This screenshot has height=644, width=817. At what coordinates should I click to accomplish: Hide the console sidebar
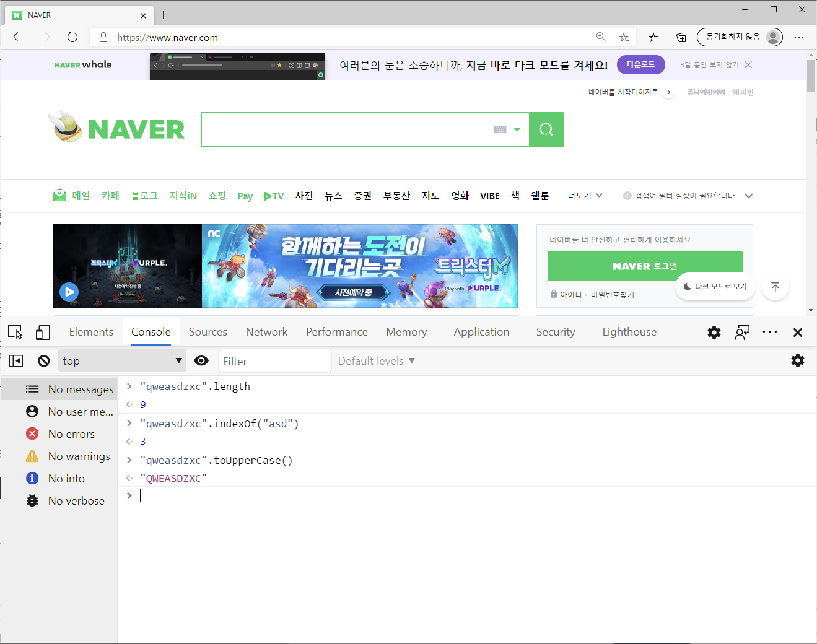tap(16, 361)
